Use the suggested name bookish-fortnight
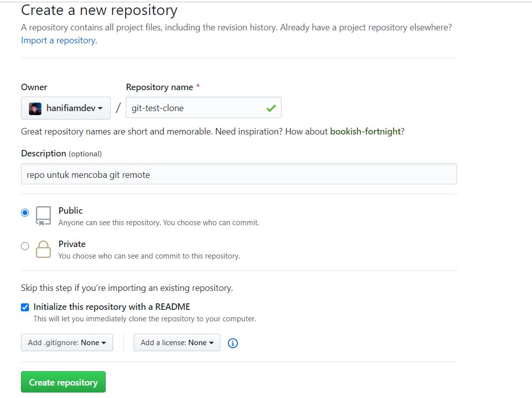 pyautogui.click(x=365, y=132)
